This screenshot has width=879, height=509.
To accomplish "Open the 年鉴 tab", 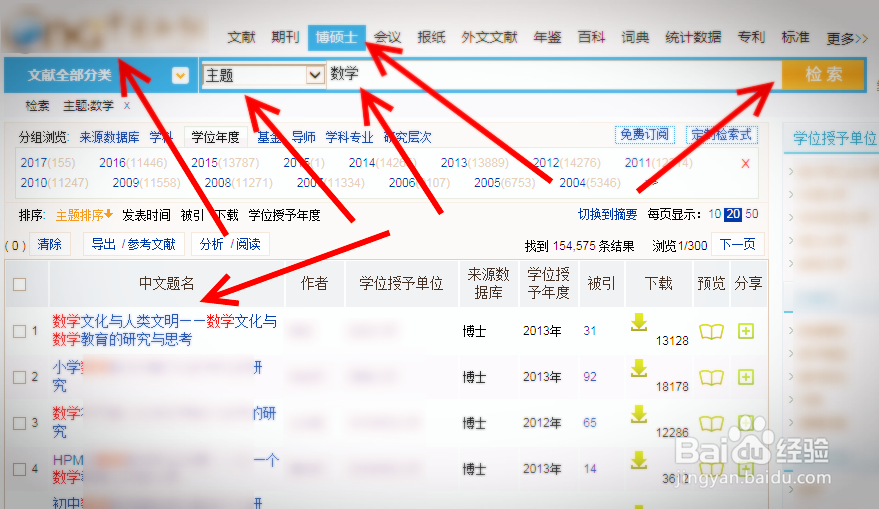I will pyautogui.click(x=548, y=37).
